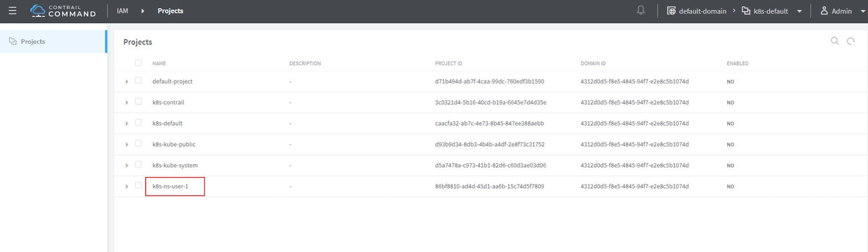Click the default-project name
This screenshot has width=868, height=252.
[172, 81]
